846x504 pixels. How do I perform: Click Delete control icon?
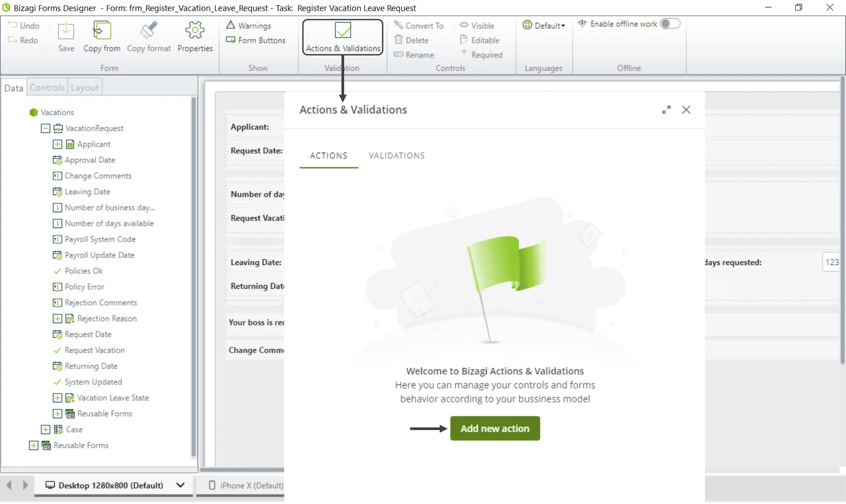411,40
